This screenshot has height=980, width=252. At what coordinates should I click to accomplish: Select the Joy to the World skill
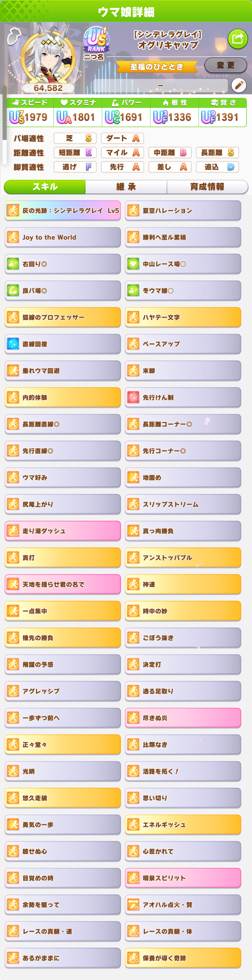[x=63, y=238]
